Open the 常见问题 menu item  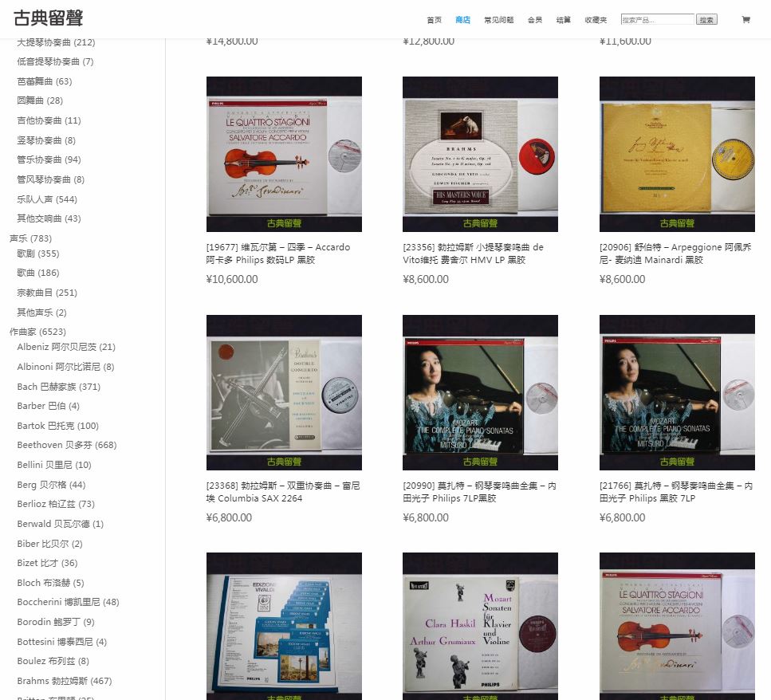coord(498,20)
